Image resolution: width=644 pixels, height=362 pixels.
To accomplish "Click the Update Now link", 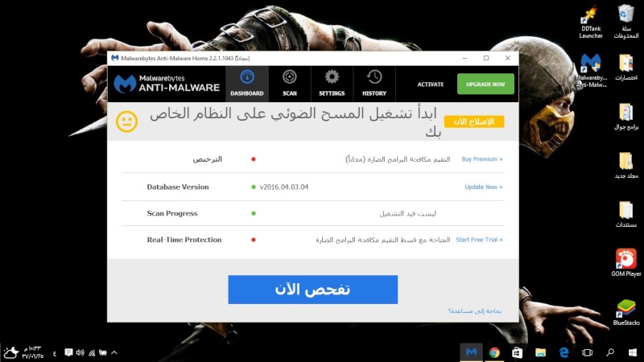I will point(484,187).
